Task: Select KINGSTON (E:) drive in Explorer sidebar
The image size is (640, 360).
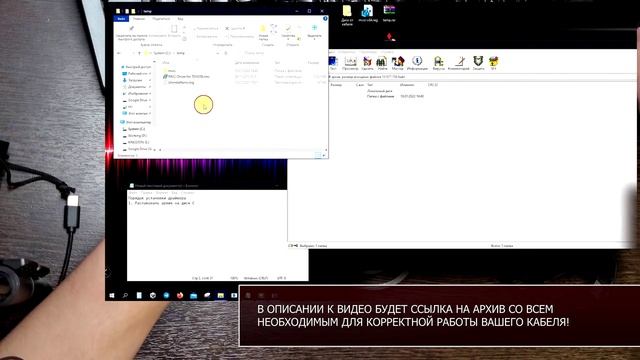Action: point(137,142)
